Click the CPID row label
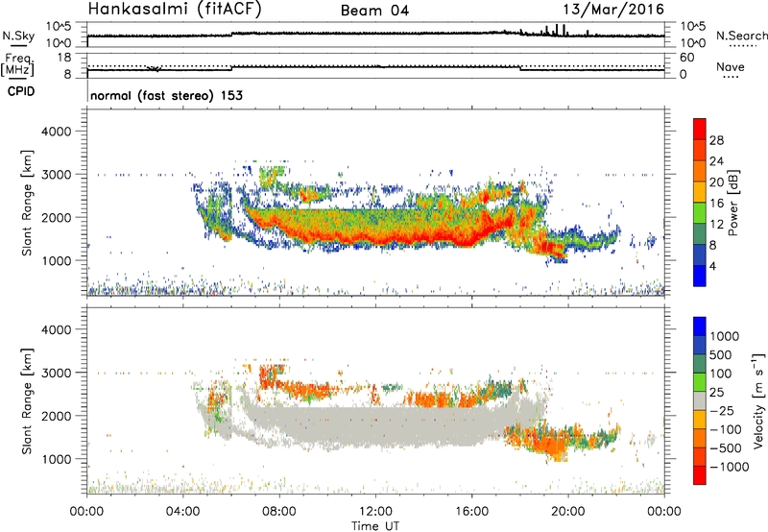 [x=21, y=91]
